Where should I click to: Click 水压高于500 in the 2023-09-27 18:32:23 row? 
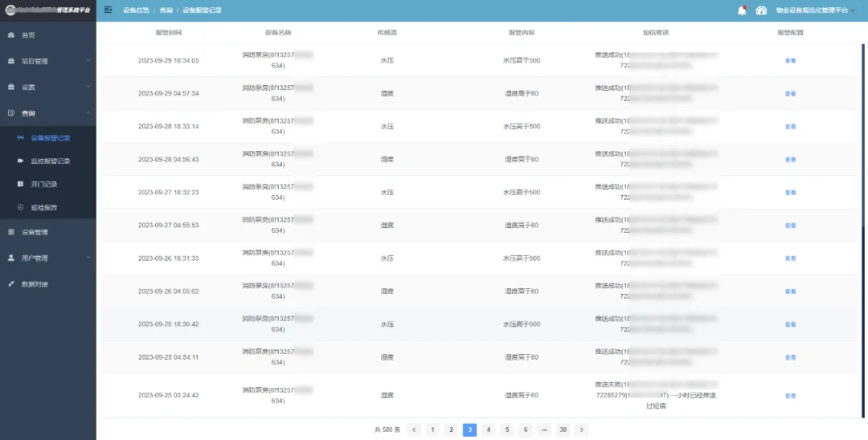click(x=522, y=193)
